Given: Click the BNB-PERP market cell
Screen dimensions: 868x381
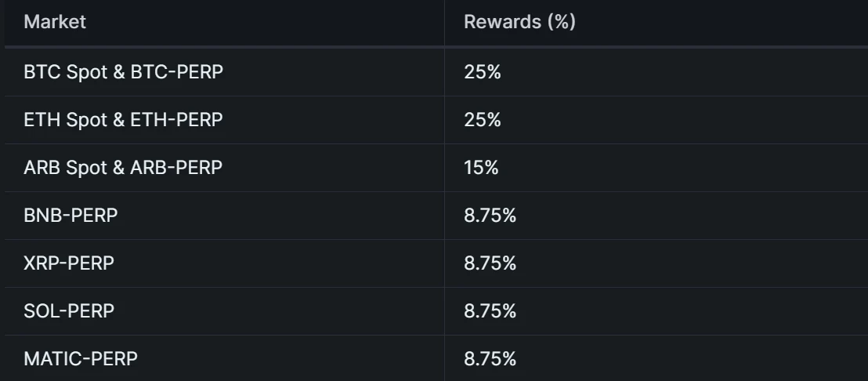Looking at the screenshot, I should 71,216.
